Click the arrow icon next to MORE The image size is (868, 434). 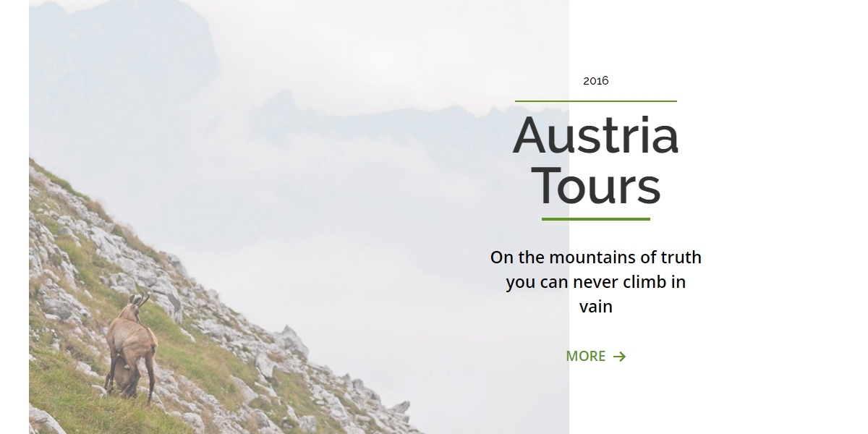tap(619, 357)
